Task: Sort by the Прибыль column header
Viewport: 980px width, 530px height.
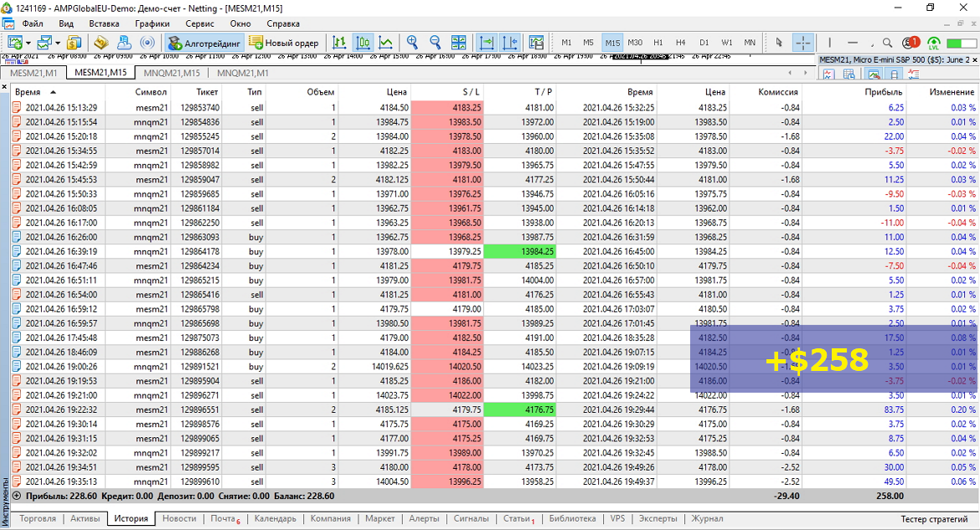Action: point(883,92)
